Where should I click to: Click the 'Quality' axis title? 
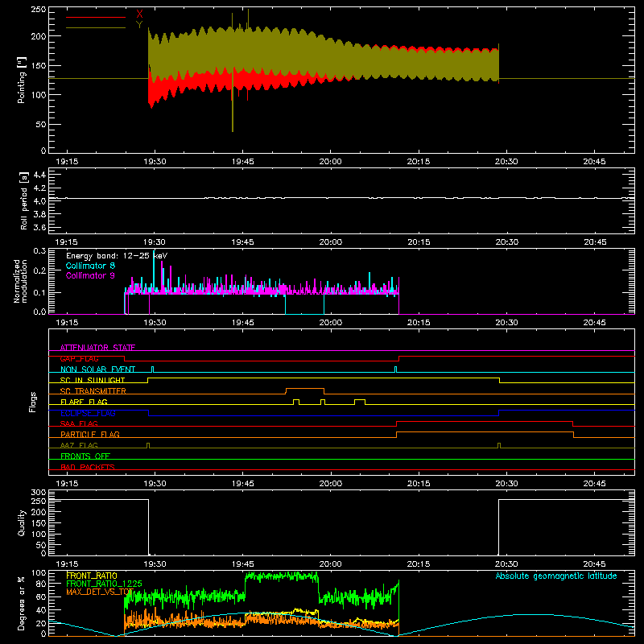pos(22,522)
